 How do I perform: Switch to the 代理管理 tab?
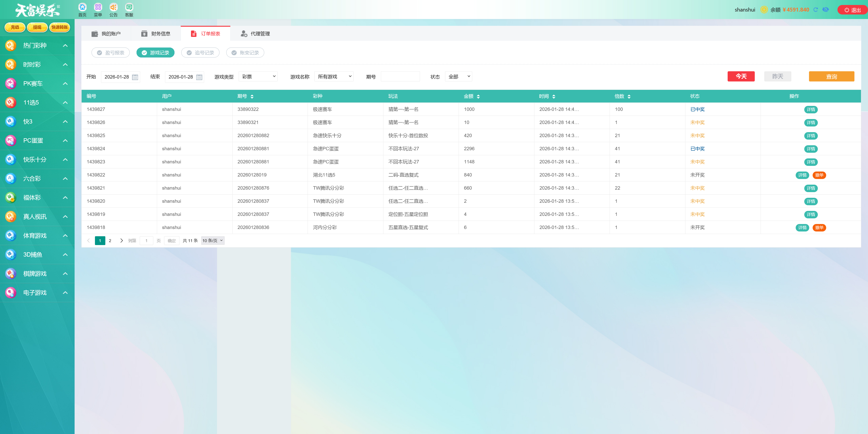click(x=255, y=34)
